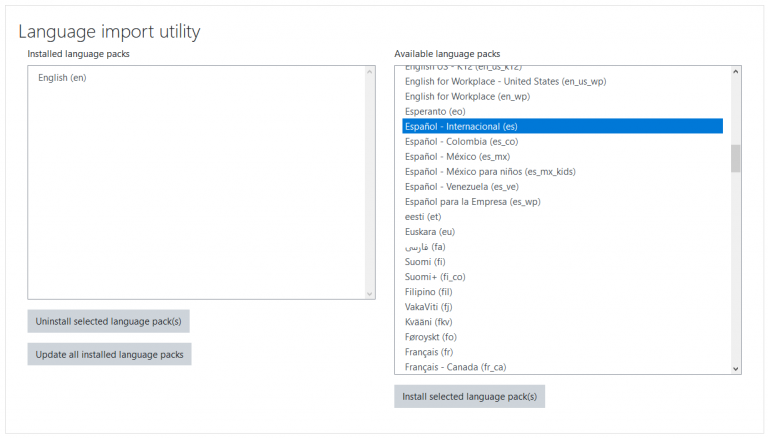Select Suomi (fi) language pack

pyautogui.click(x=425, y=262)
